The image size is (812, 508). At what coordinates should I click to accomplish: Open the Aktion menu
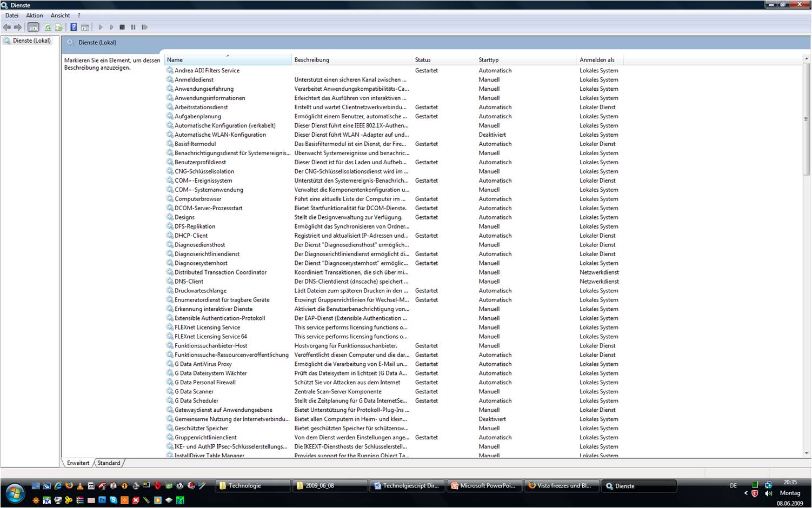(35, 15)
